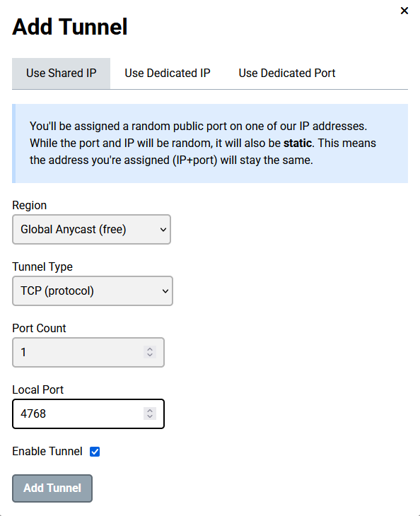
Task: Open the Use Dedicated IP tab
Action: click(x=167, y=74)
